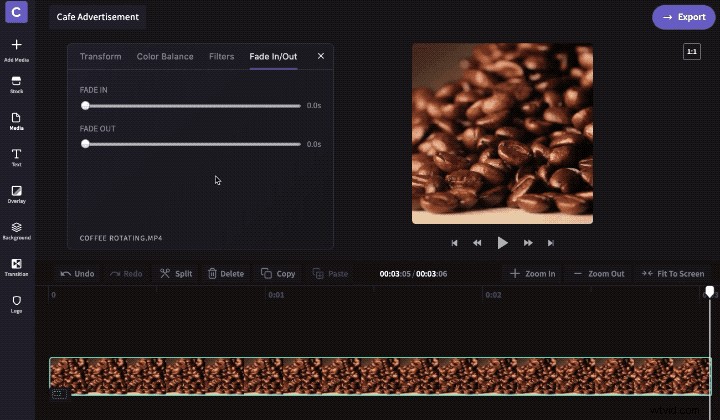720x420 pixels.
Task: Open the Logo panel
Action: coord(17,304)
